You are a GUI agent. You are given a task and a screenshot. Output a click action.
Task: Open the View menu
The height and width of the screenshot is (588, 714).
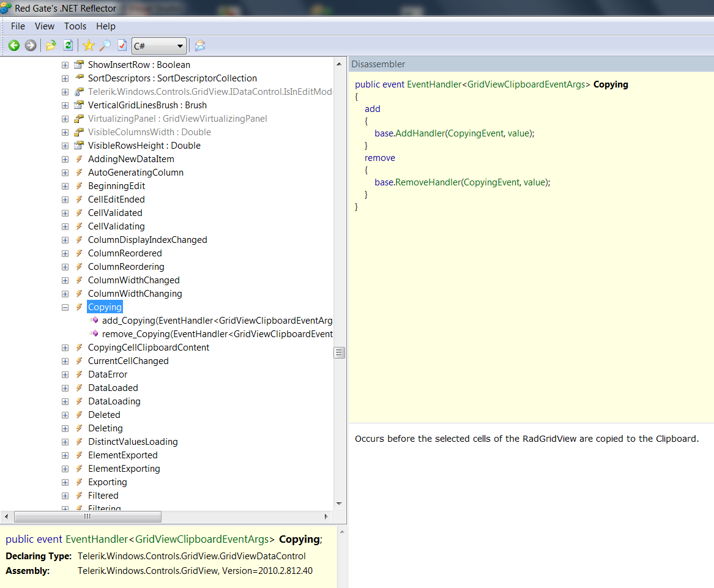pos(45,26)
